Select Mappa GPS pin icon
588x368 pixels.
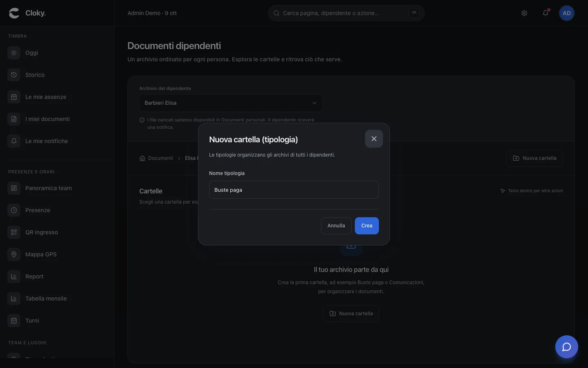(x=14, y=254)
